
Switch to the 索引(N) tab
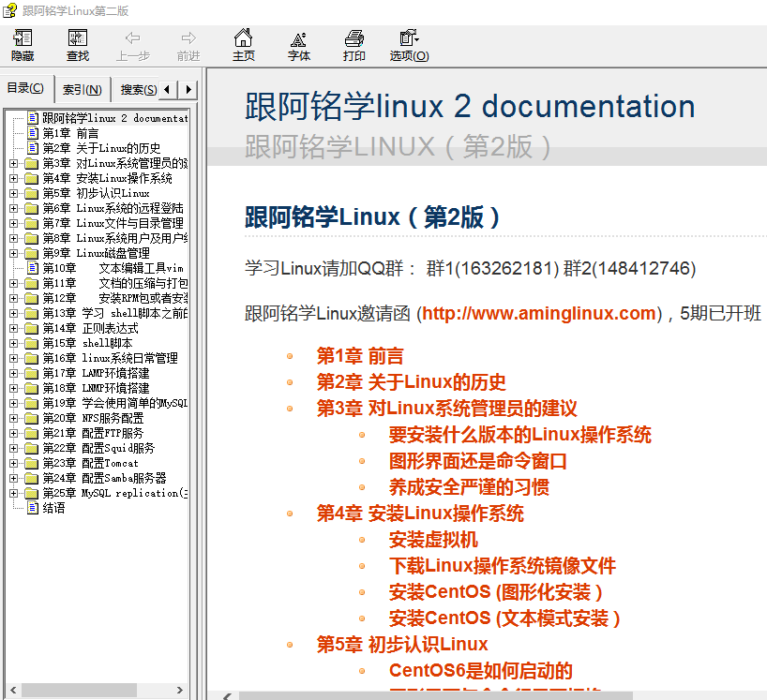(x=83, y=88)
